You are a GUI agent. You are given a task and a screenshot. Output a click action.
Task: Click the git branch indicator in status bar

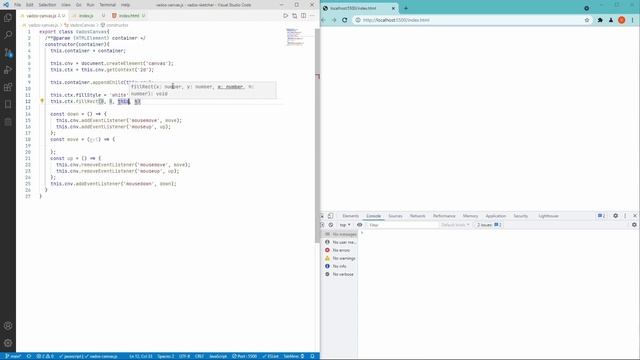(13, 356)
